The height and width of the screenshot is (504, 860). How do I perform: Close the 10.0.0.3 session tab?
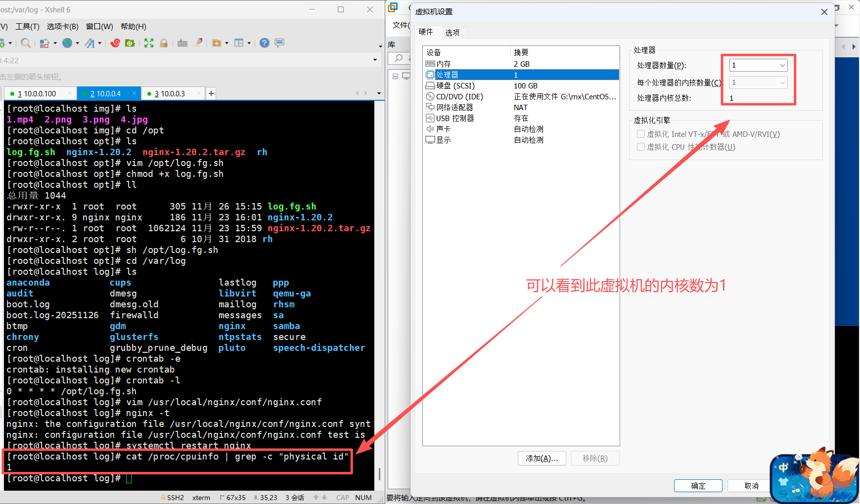pos(198,93)
